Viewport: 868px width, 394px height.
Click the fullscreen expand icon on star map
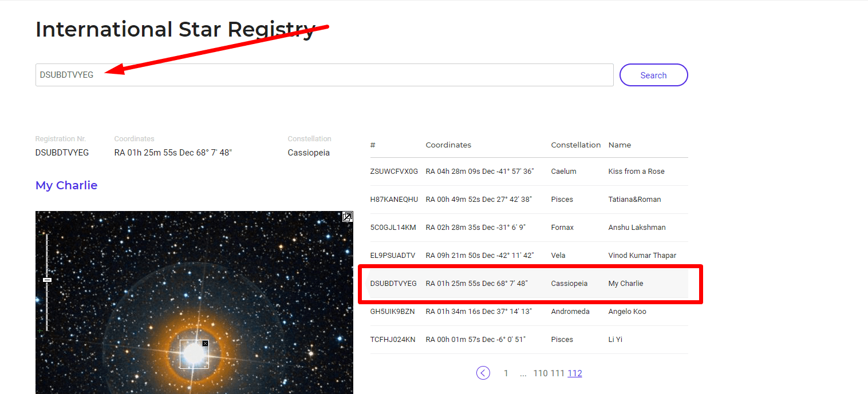(347, 217)
